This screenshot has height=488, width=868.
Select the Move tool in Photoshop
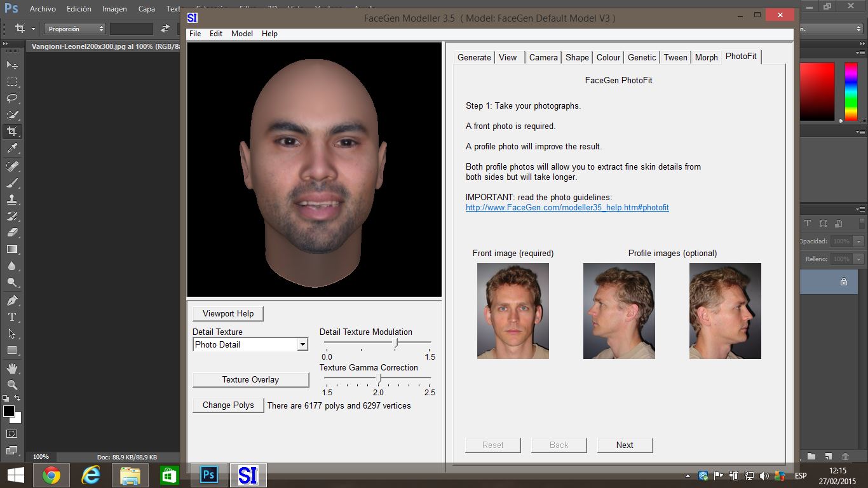[12, 65]
